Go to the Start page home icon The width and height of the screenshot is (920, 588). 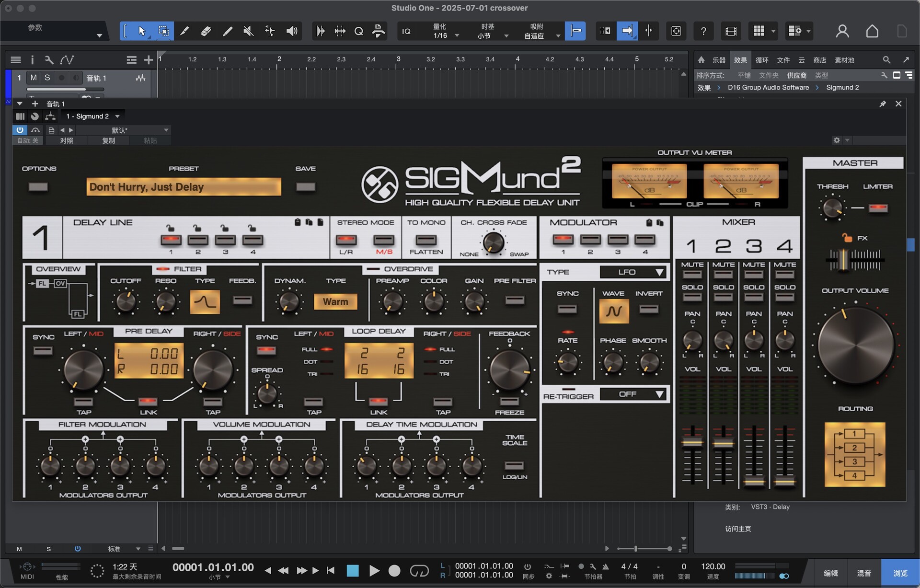(x=872, y=32)
